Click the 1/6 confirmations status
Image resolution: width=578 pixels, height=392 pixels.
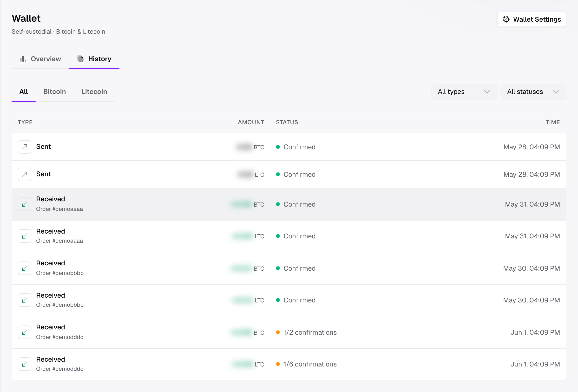pos(310,364)
